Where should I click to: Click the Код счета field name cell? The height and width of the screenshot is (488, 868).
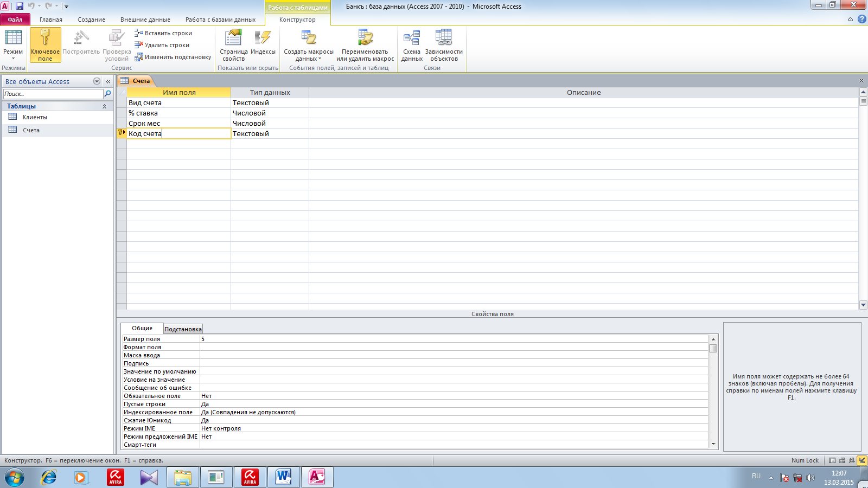[178, 133]
